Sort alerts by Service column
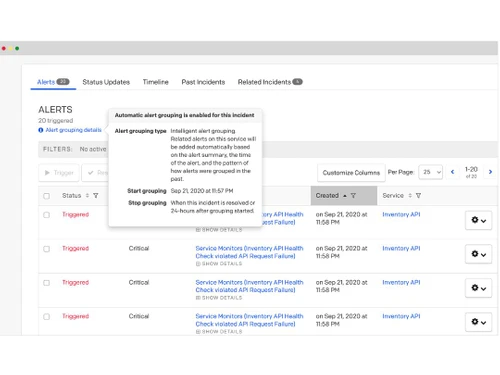 (410, 196)
